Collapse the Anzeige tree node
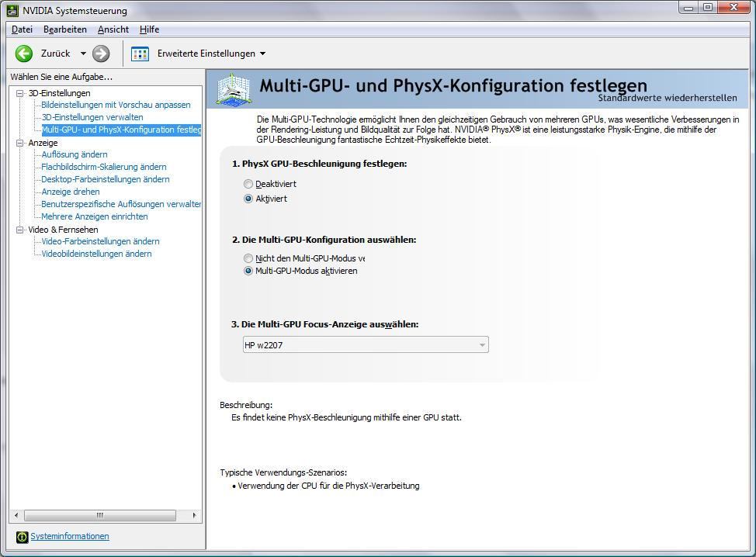 pyautogui.click(x=19, y=143)
